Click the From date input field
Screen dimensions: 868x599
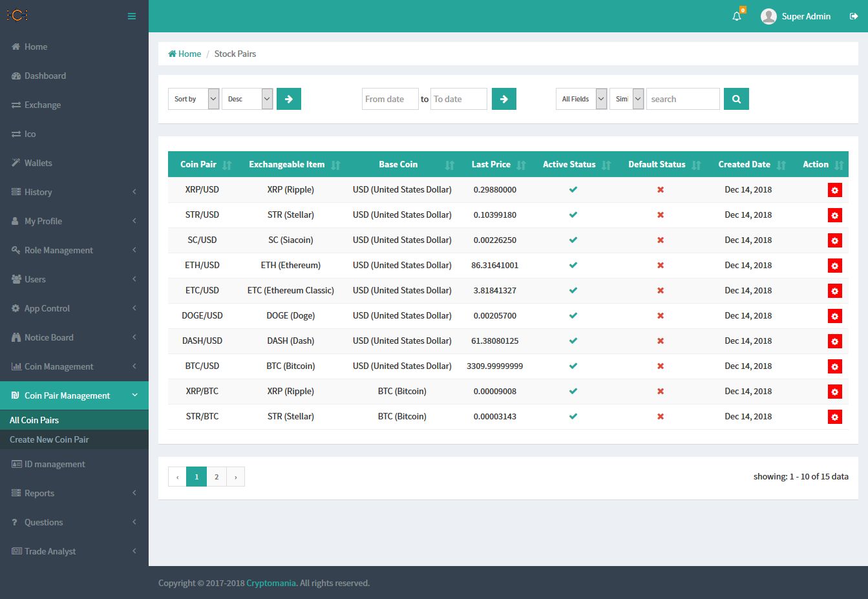pos(390,99)
